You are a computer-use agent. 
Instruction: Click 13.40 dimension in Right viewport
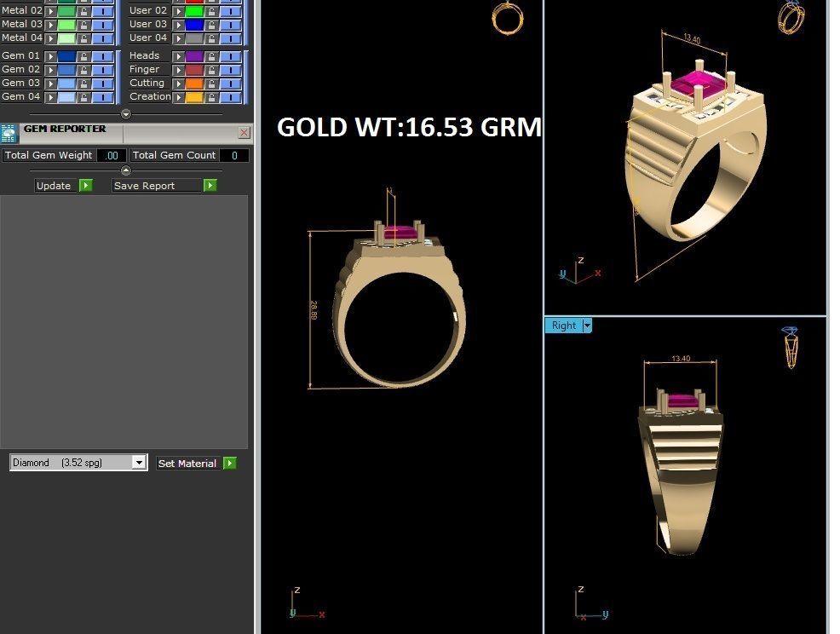click(x=681, y=359)
